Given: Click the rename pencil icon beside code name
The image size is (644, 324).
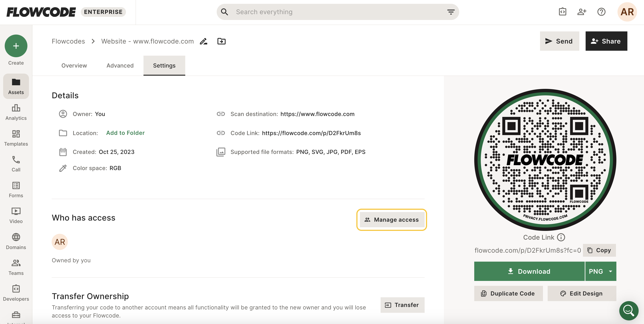Looking at the screenshot, I should [203, 41].
